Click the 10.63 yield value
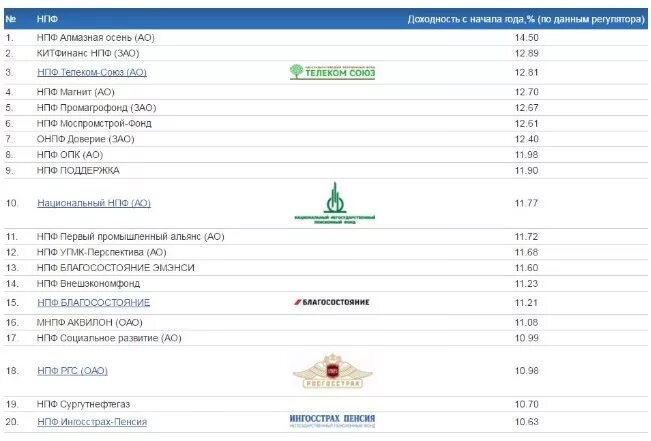Image resolution: width=651 pixels, height=441 pixels. [x=526, y=422]
